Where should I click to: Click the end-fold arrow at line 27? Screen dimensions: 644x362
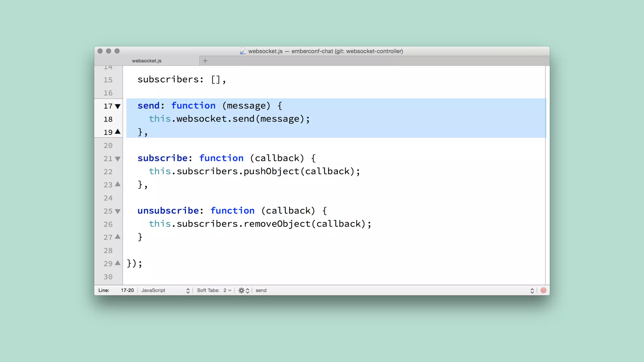pos(118,237)
